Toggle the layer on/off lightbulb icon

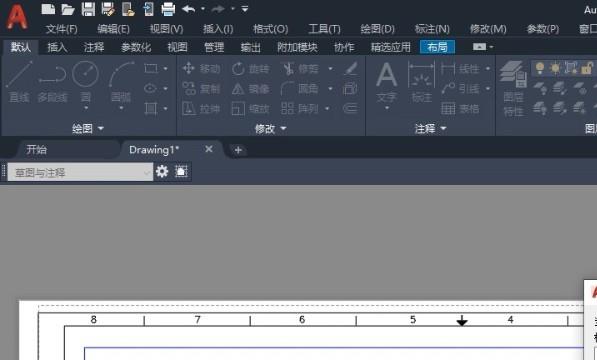pos(540,68)
